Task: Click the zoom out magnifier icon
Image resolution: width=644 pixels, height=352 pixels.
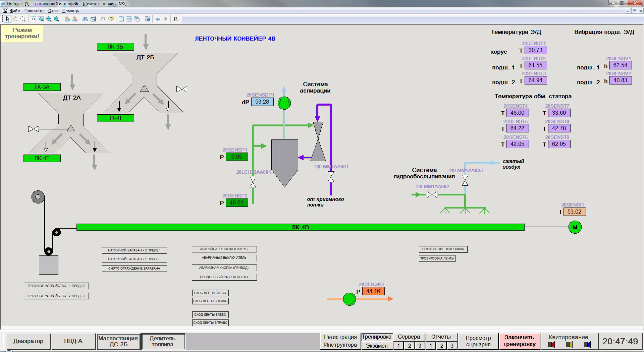Action: point(49,19)
